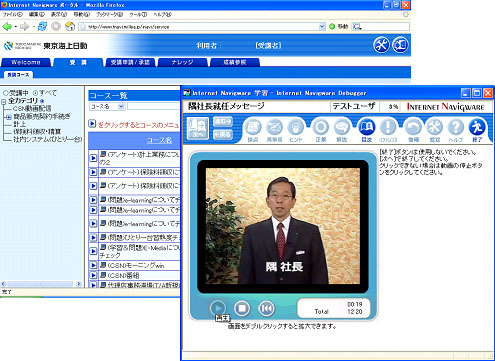Select the 受講中 radio button
The image size is (495, 361).
tap(6, 93)
